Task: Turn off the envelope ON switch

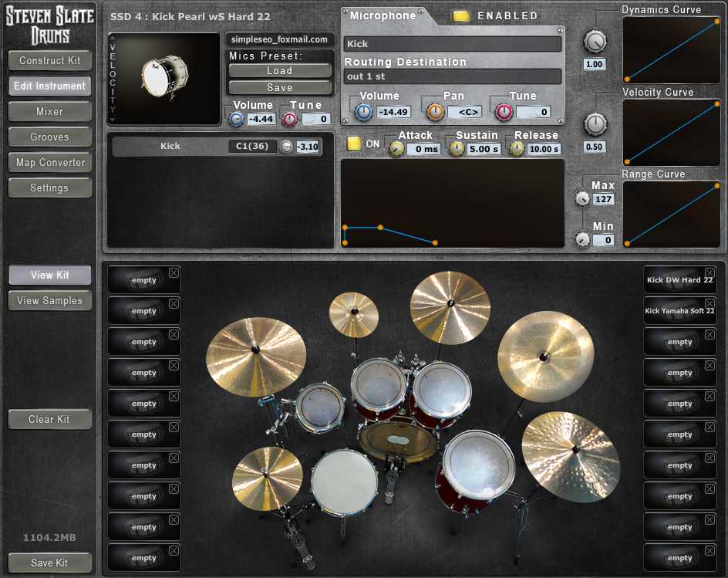Action: tap(356, 144)
